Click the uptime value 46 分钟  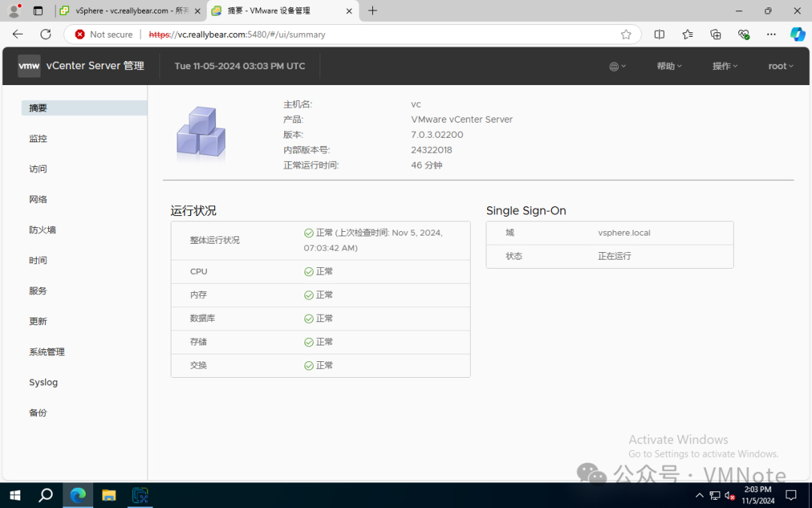427,166
